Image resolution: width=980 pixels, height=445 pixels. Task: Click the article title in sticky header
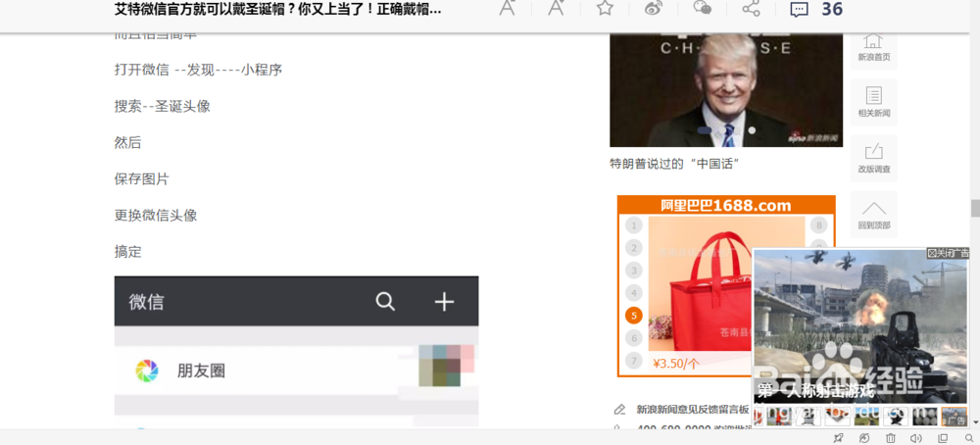click(278, 9)
